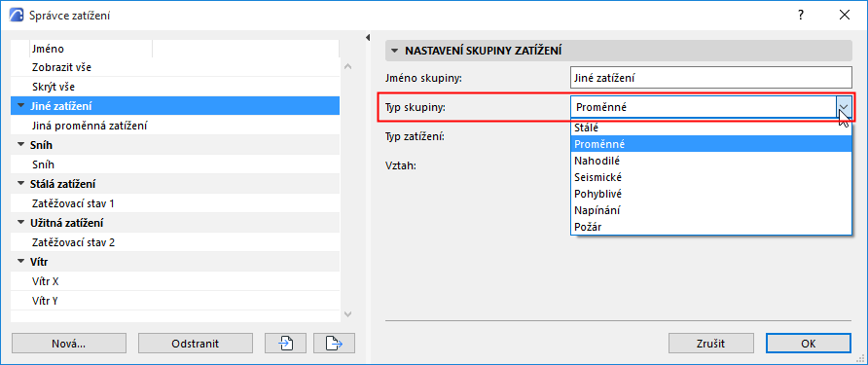Choose Stálé from the dropdown list
868x365 pixels.
click(x=710, y=127)
